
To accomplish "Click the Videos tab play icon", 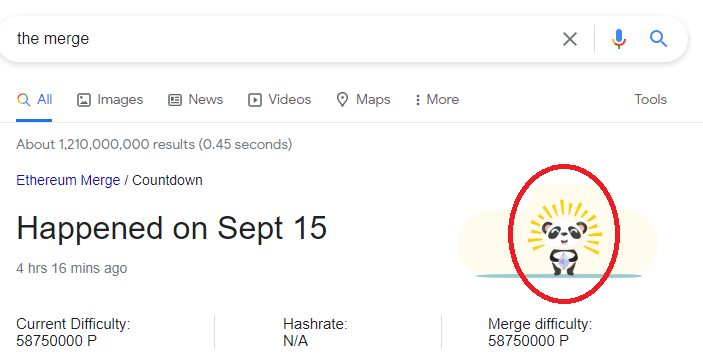I will [x=255, y=99].
